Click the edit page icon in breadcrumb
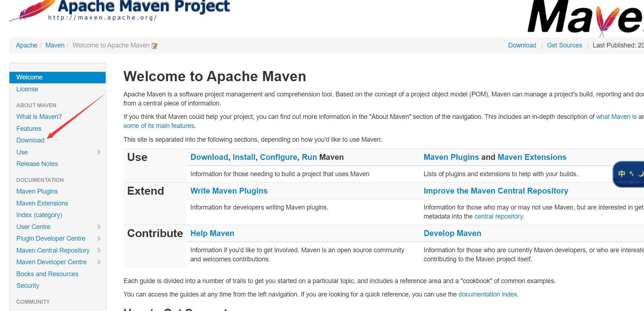644x311 pixels. pos(155,46)
